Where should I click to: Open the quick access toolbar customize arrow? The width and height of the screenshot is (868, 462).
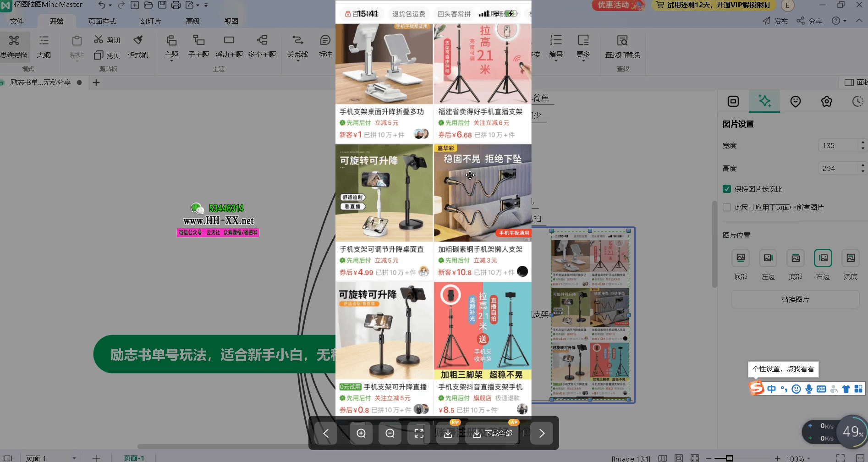click(206, 5)
